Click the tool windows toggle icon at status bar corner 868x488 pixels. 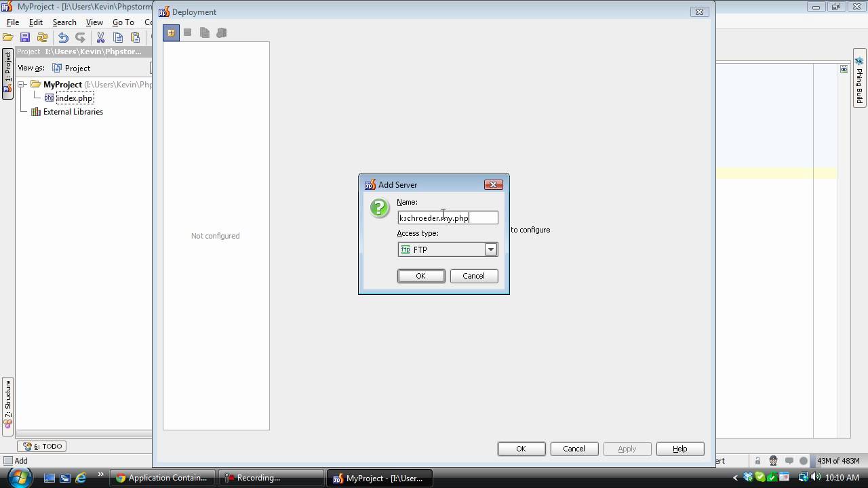coord(8,461)
